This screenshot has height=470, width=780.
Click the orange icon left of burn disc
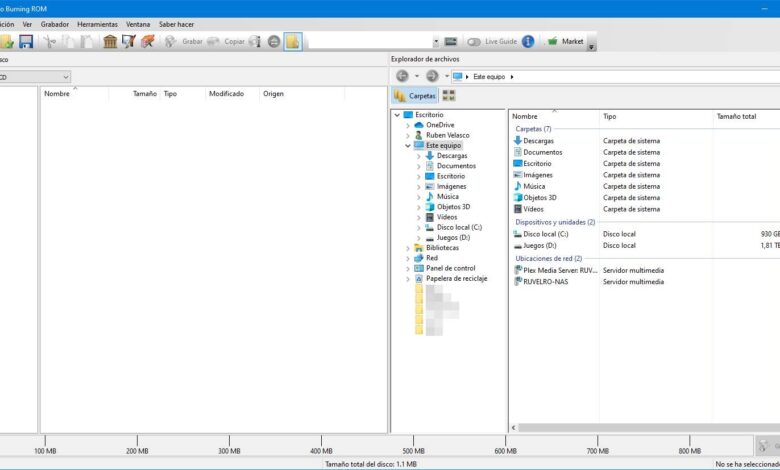pyautogui.click(x=148, y=42)
